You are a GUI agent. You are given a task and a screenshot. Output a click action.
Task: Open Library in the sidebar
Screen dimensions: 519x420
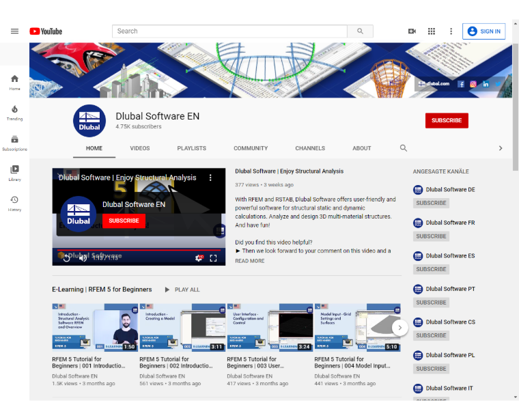pos(14,173)
